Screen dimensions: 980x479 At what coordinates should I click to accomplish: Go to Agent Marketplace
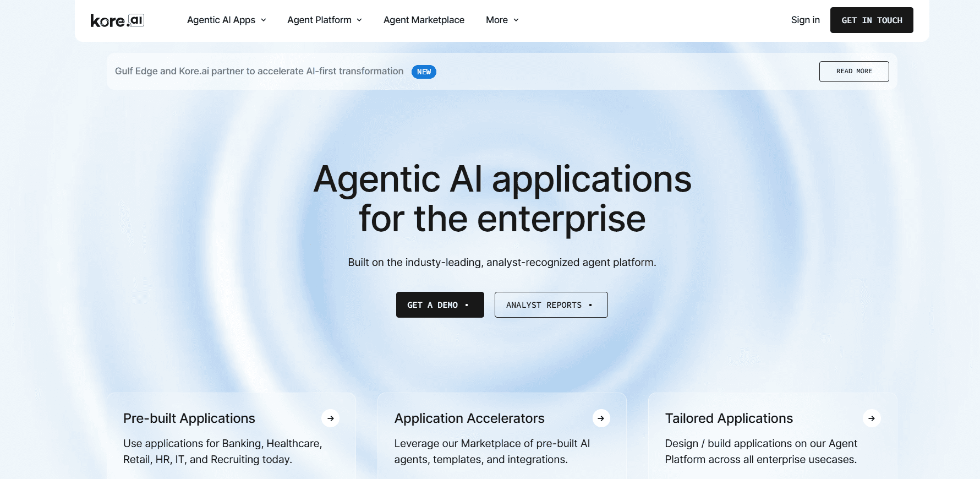coord(424,20)
